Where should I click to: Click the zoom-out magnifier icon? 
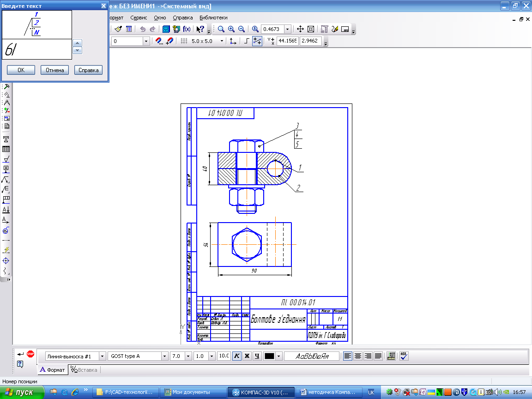point(241,29)
